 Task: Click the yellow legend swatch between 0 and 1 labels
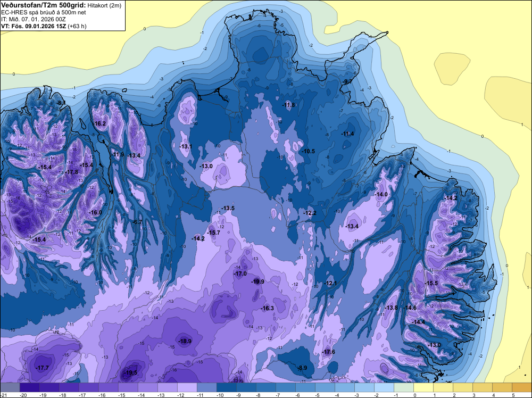tap(423, 387)
